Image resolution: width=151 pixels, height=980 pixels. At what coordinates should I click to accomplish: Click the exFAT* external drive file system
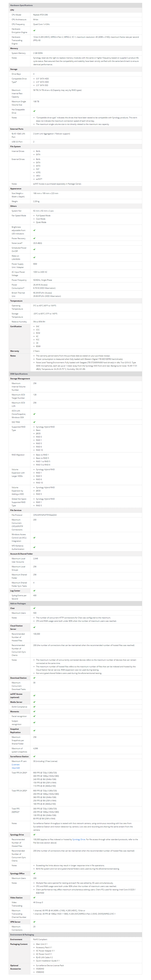(x=39, y=179)
